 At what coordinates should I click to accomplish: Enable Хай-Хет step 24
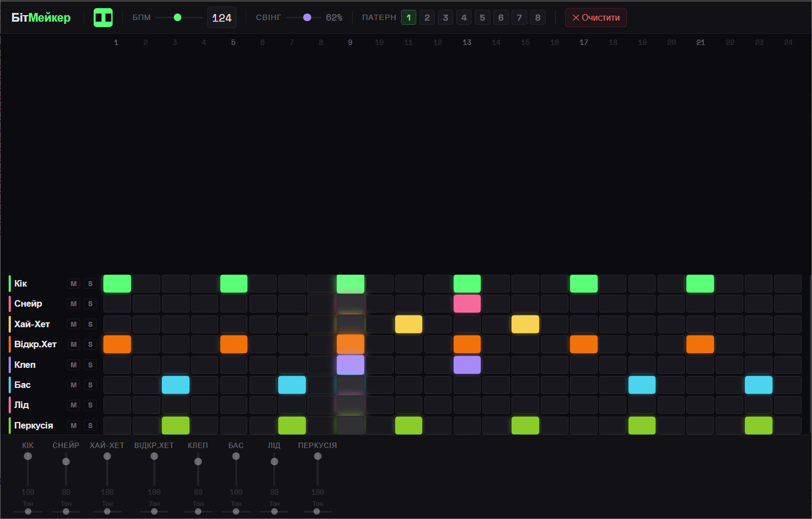[788, 324]
